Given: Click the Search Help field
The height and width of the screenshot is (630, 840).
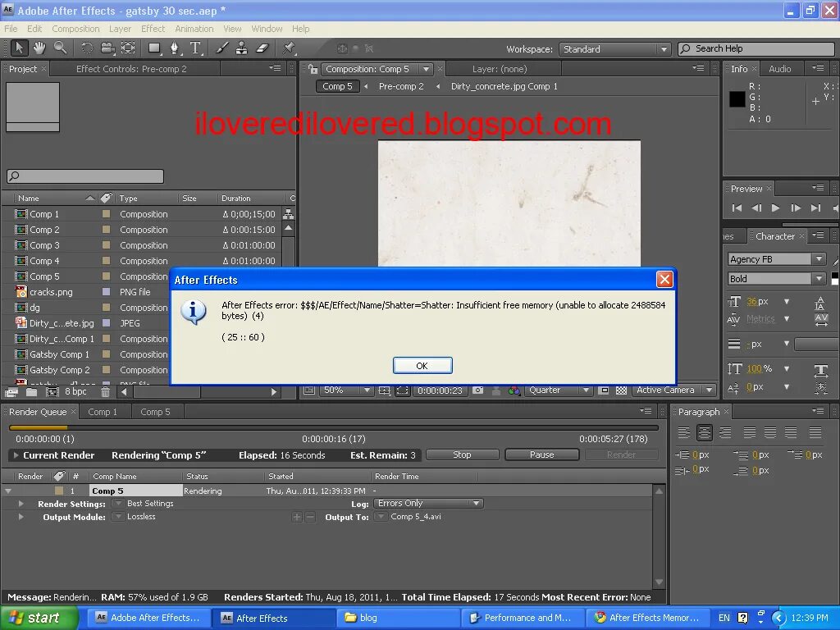Looking at the screenshot, I should point(756,48).
